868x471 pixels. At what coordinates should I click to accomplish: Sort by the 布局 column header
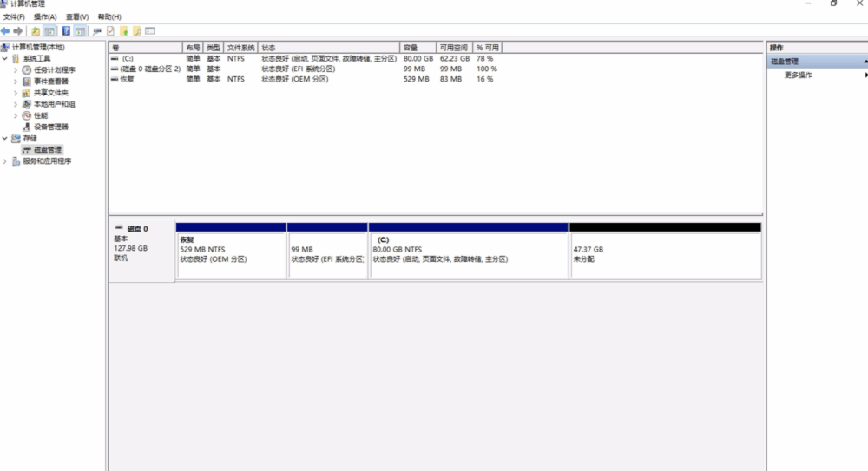(x=193, y=48)
